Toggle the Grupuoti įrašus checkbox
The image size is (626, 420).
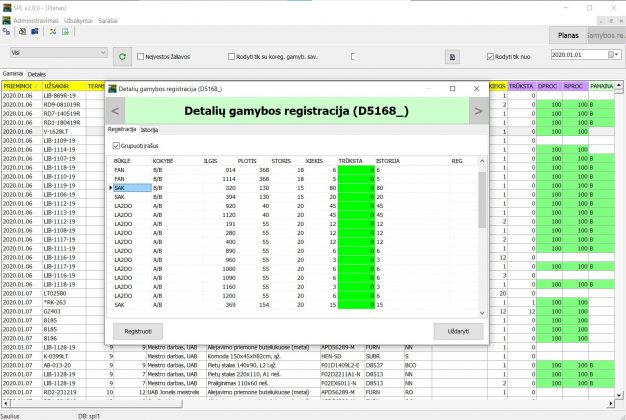(x=116, y=146)
